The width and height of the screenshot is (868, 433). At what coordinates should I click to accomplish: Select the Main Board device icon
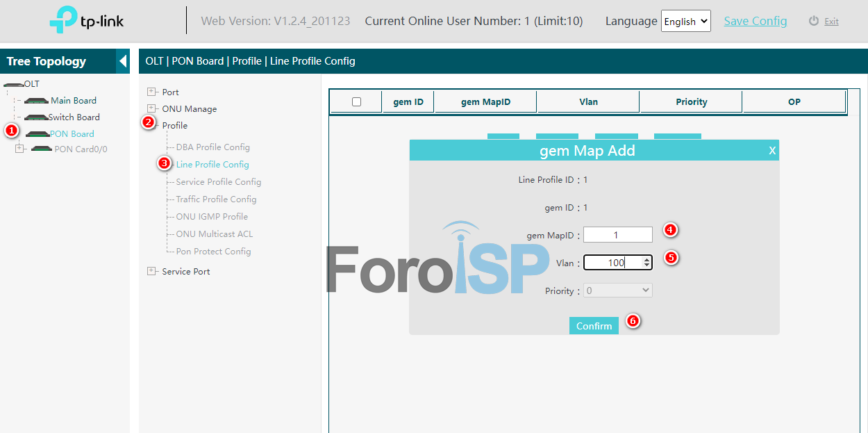coord(35,101)
